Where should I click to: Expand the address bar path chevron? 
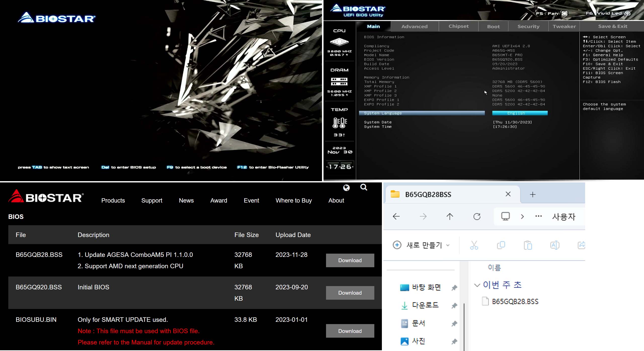coord(522,216)
